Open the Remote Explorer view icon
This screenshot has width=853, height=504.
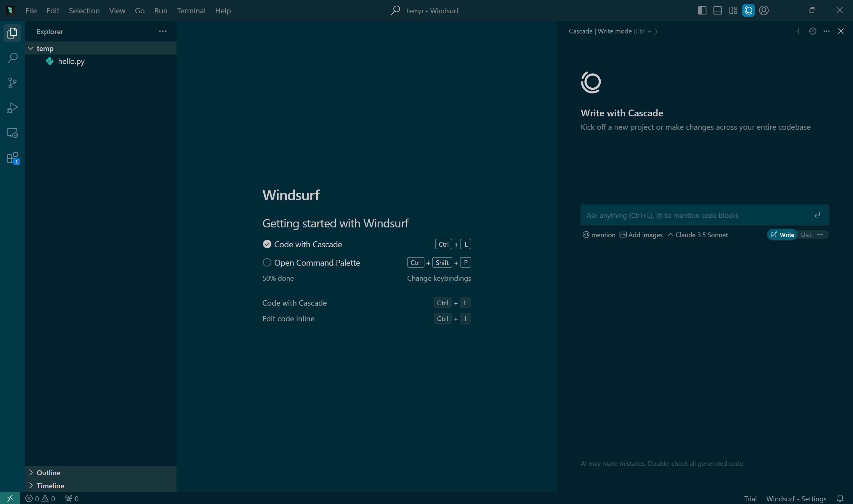[x=12, y=133]
